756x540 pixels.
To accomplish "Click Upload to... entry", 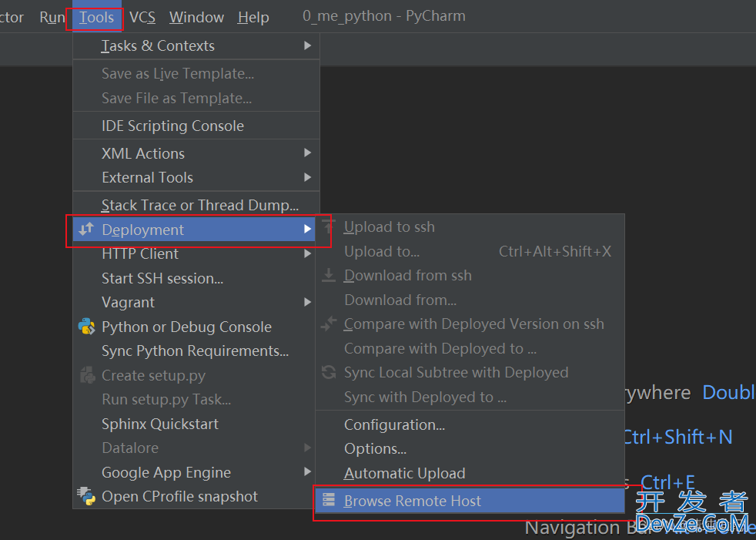I will click(470, 251).
